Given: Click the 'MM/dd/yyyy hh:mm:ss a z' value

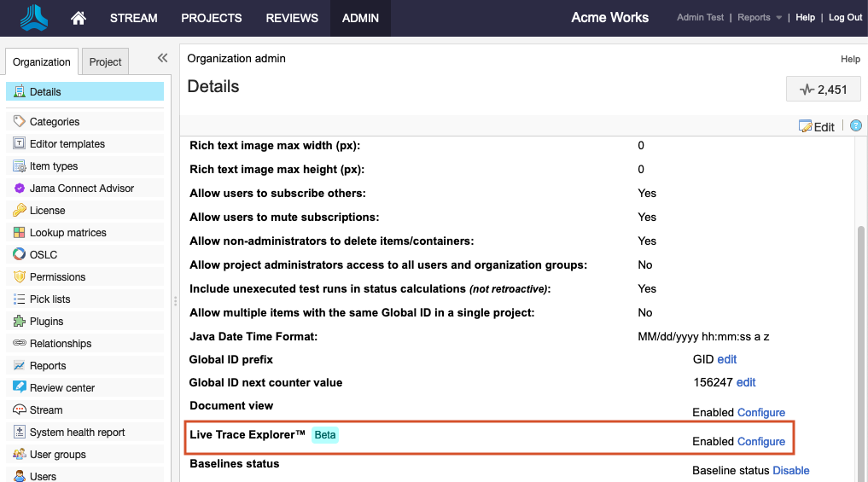Looking at the screenshot, I should click(x=703, y=336).
